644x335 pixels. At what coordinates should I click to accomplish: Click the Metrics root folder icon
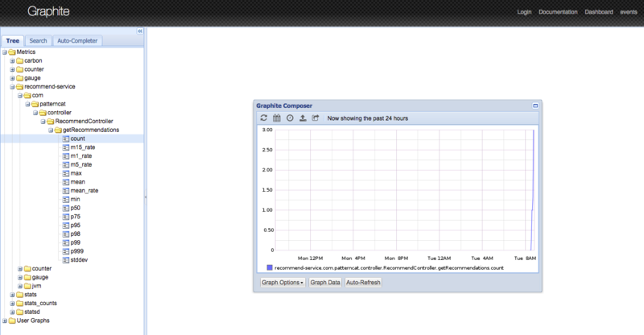[12, 52]
